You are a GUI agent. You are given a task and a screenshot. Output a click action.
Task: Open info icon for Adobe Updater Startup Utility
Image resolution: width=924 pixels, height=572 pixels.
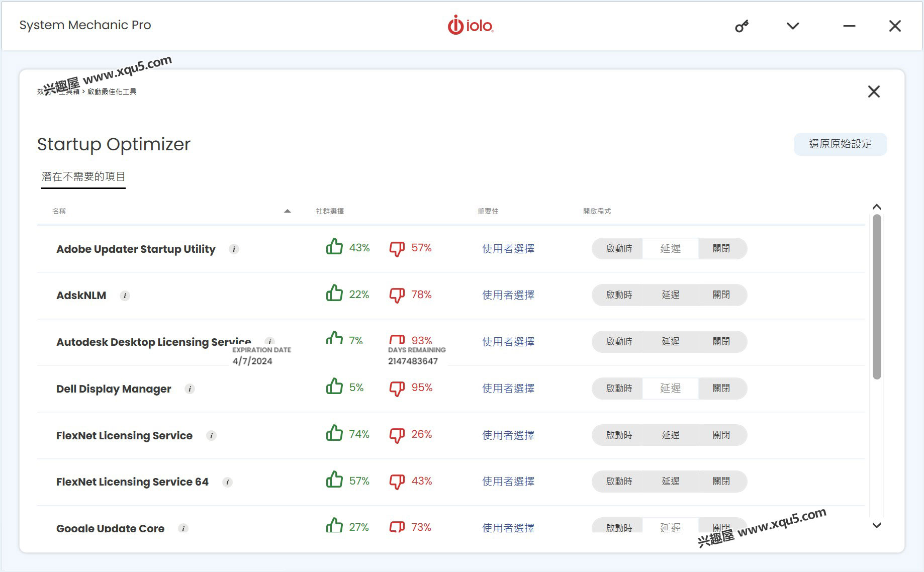[234, 249]
